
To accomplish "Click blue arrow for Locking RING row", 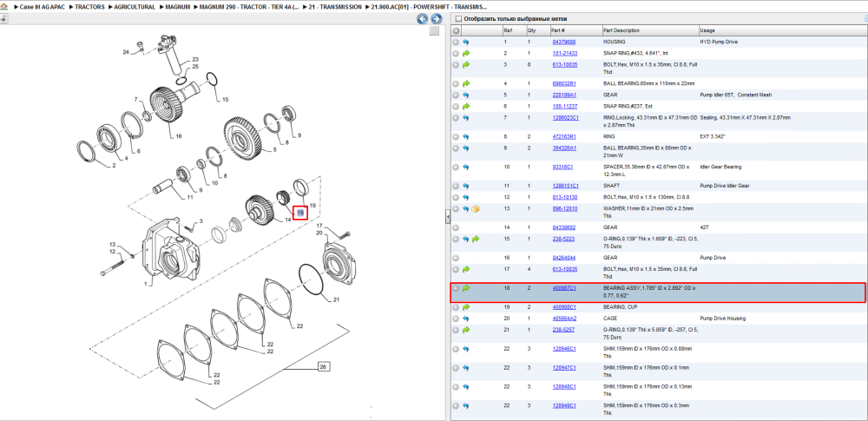I will pyautogui.click(x=465, y=117).
